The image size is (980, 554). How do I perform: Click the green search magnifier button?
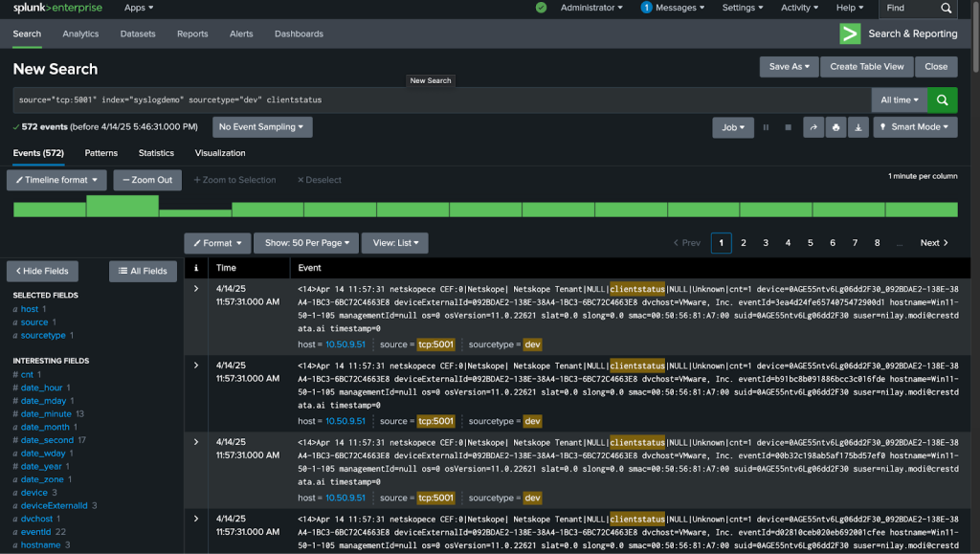(x=942, y=100)
